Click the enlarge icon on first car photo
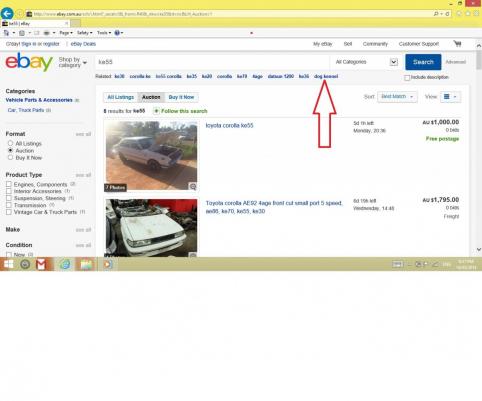Image resolution: width=482 pixels, height=401 pixels. point(193,186)
